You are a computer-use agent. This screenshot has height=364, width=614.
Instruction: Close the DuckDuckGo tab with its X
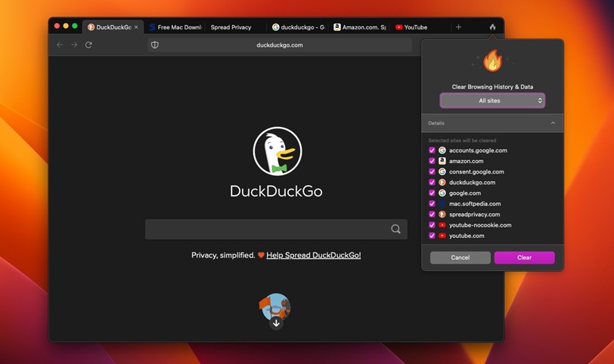tap(136, 27)
